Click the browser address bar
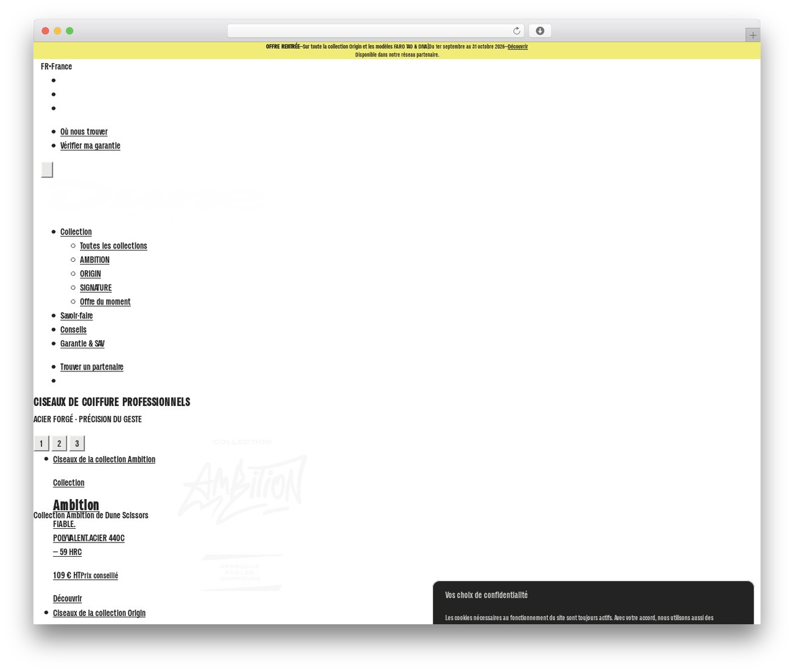The height and width of the screenshot is (672, 794). [375, 31]
